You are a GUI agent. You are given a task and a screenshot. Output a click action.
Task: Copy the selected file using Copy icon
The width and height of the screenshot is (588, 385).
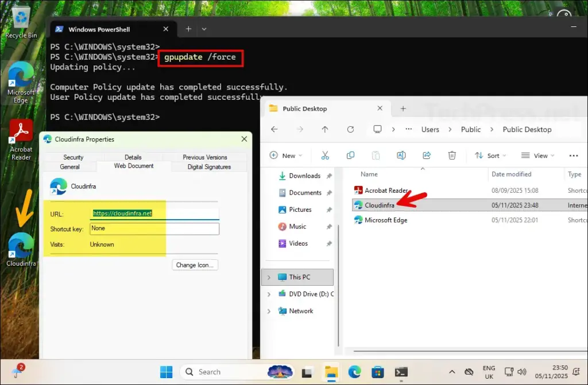(350, 155)
